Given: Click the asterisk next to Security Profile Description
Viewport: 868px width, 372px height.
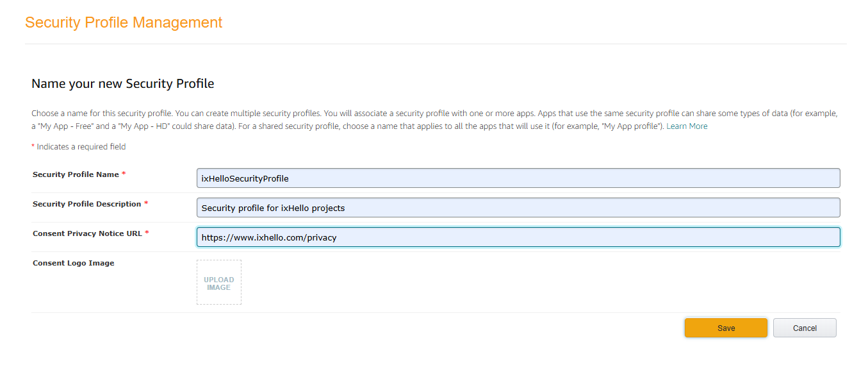Looking at the screenshot, I should tap(146, 203).
